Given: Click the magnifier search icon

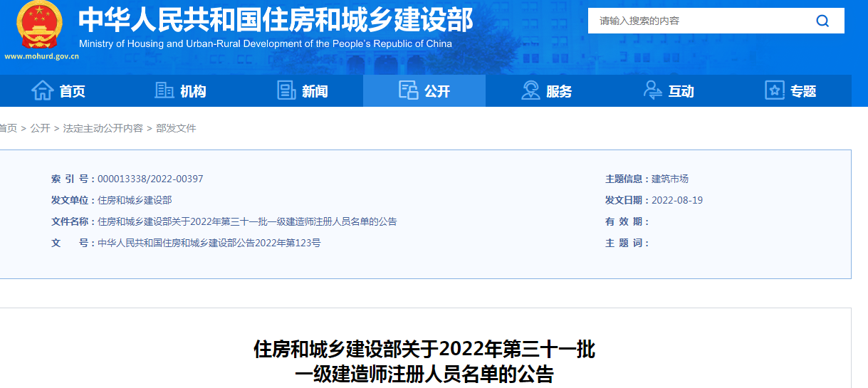Looking at the screenshot, I should pyautogui.click(x=822, y=21).
